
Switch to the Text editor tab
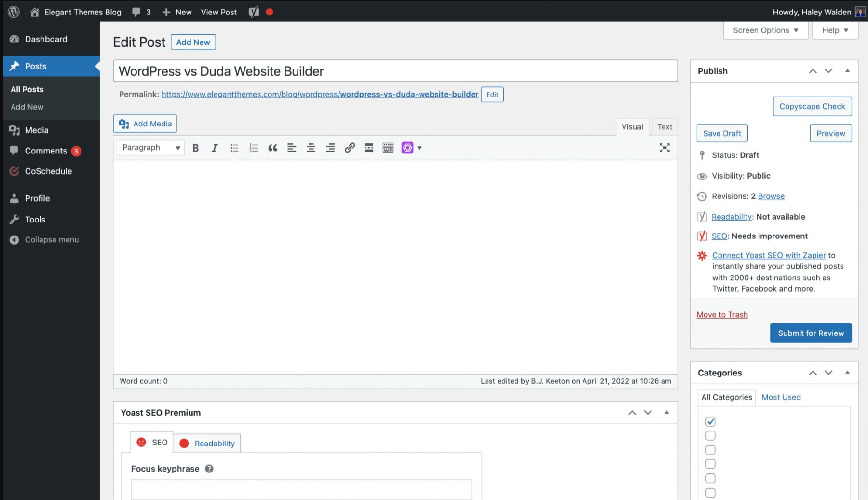(665, 127)
